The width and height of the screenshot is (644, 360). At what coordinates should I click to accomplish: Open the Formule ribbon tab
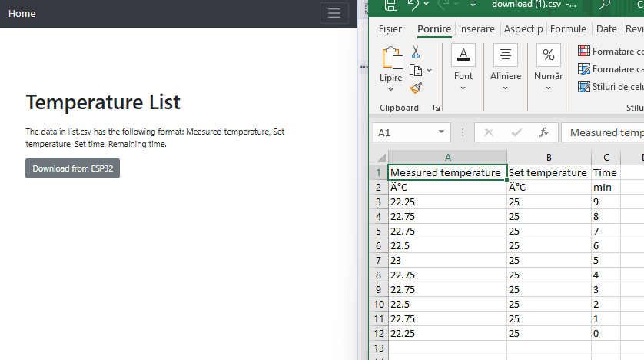pos(568,28)
